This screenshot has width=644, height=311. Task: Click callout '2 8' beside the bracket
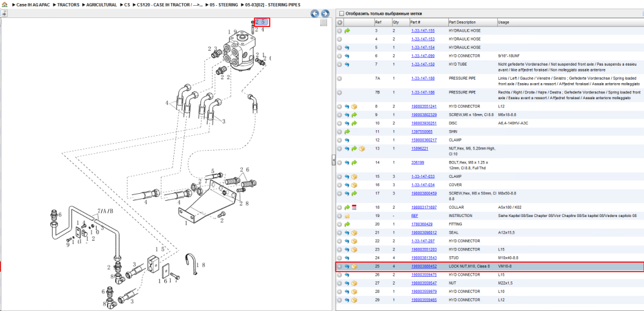coord(244,203)
